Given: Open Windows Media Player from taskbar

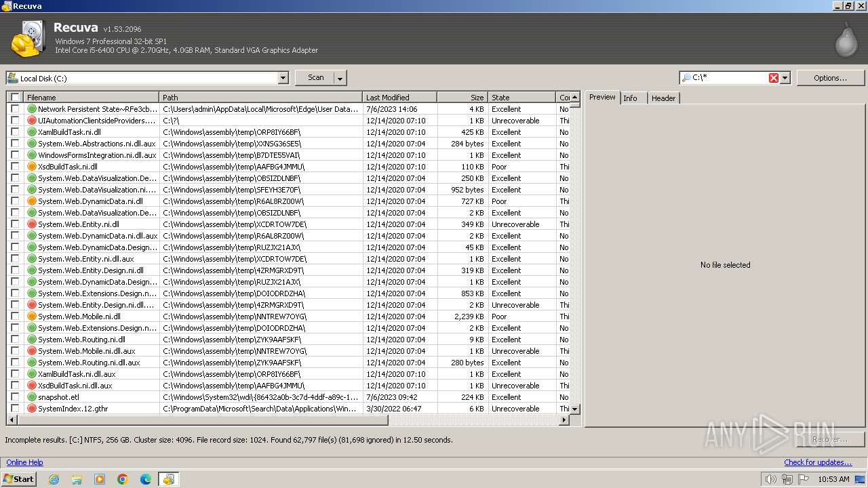Looking at the screenshot, I should click(x=100, y=479).
